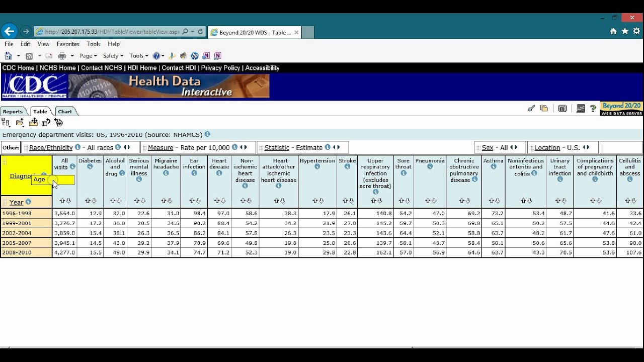This screenshot has width=644, height=362.
Task: Switch to the Chart tab
Action: coord(65,112)
